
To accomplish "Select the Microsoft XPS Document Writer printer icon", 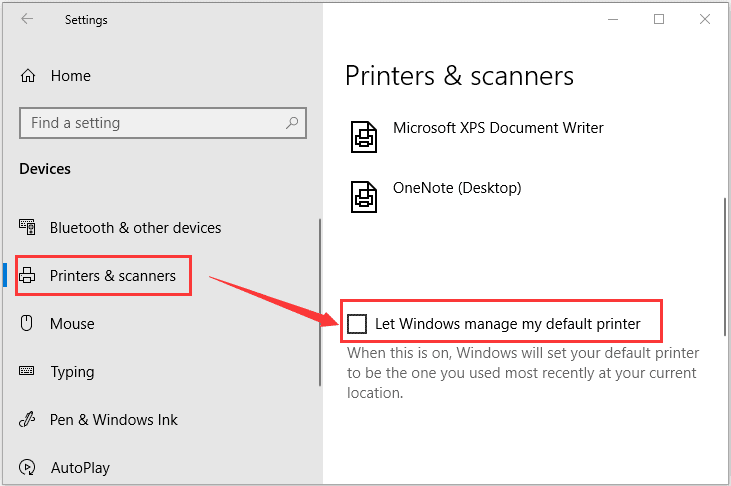I will click(x=364, y=137).
